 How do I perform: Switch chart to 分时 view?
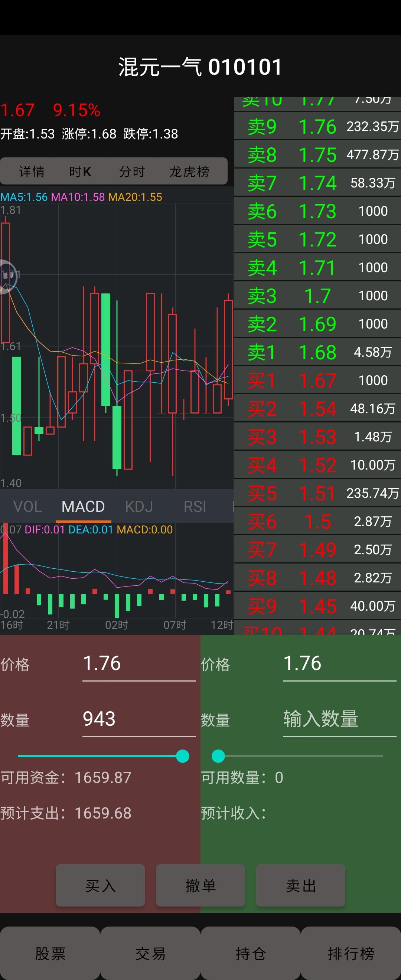click(132, 171)
